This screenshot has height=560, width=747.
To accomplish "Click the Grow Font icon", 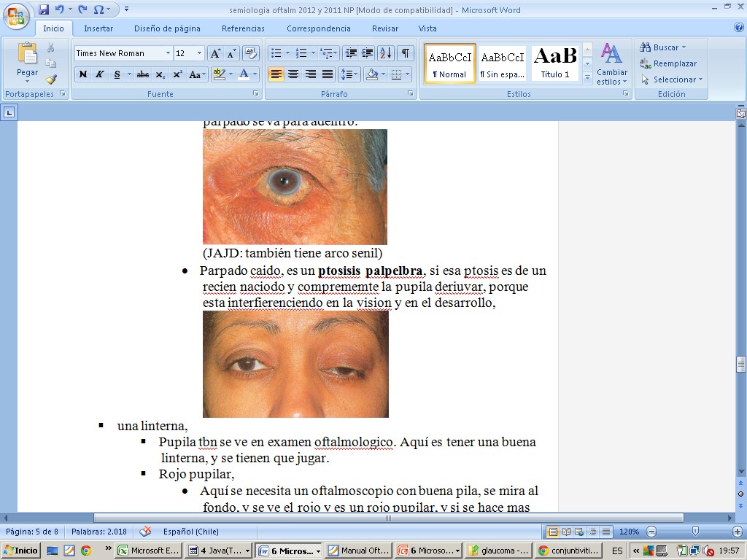I will pos(215,53).
